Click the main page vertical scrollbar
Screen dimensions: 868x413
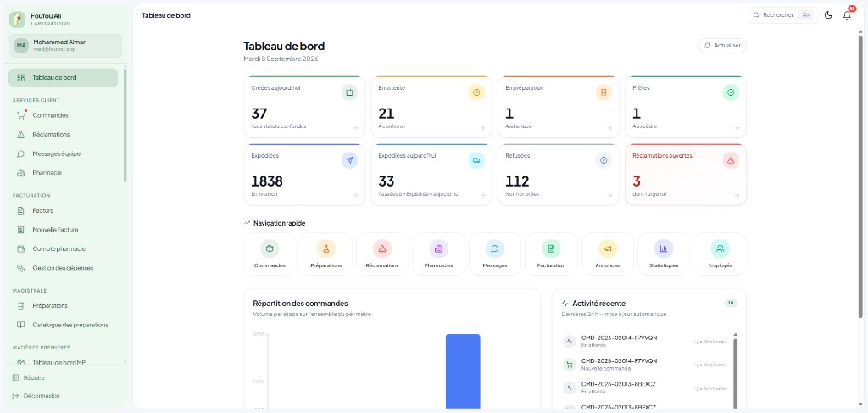pos(860,175)
